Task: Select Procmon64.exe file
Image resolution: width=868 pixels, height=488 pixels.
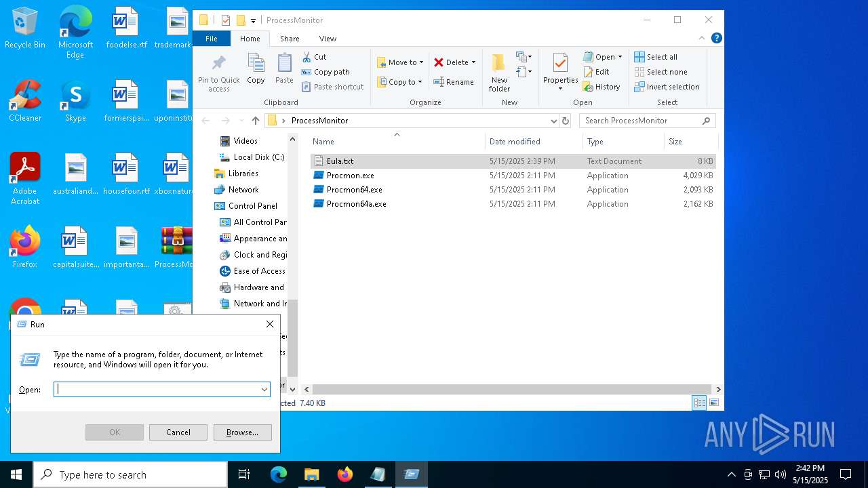Action: [513, 190]
